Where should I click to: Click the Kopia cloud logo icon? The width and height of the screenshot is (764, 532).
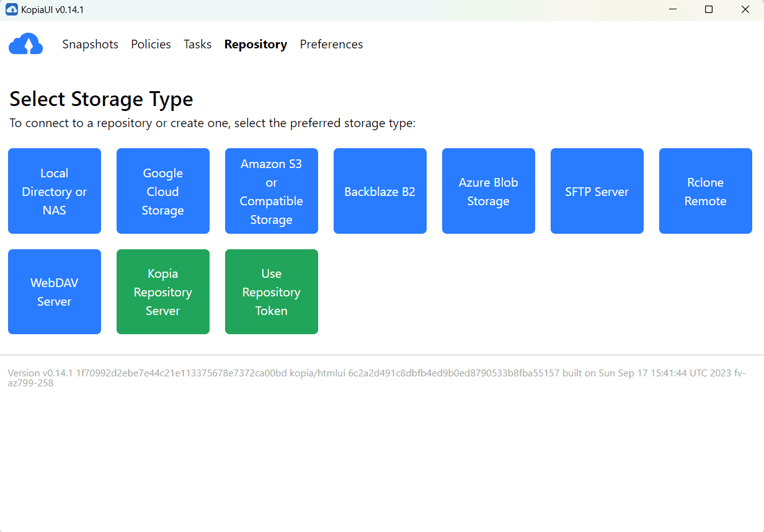point(25,45)
